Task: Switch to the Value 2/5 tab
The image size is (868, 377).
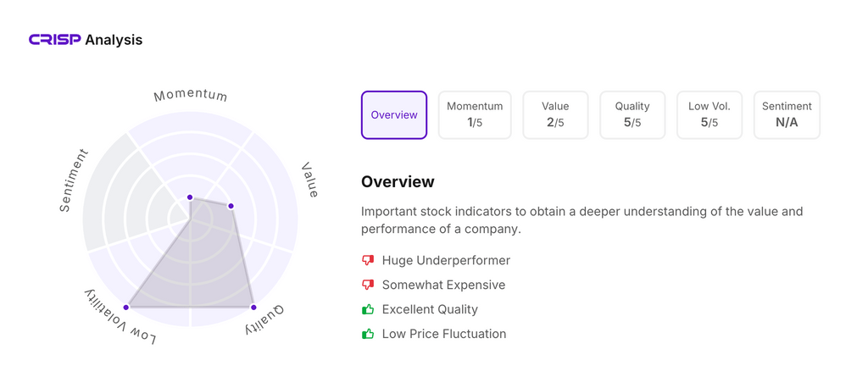Action: 555,115
